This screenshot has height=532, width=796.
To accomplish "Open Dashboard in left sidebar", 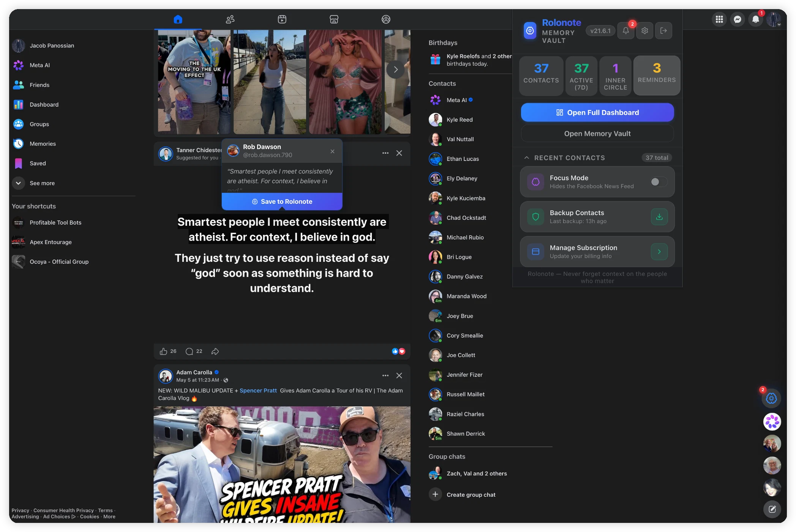I will (x=44, y=105).
